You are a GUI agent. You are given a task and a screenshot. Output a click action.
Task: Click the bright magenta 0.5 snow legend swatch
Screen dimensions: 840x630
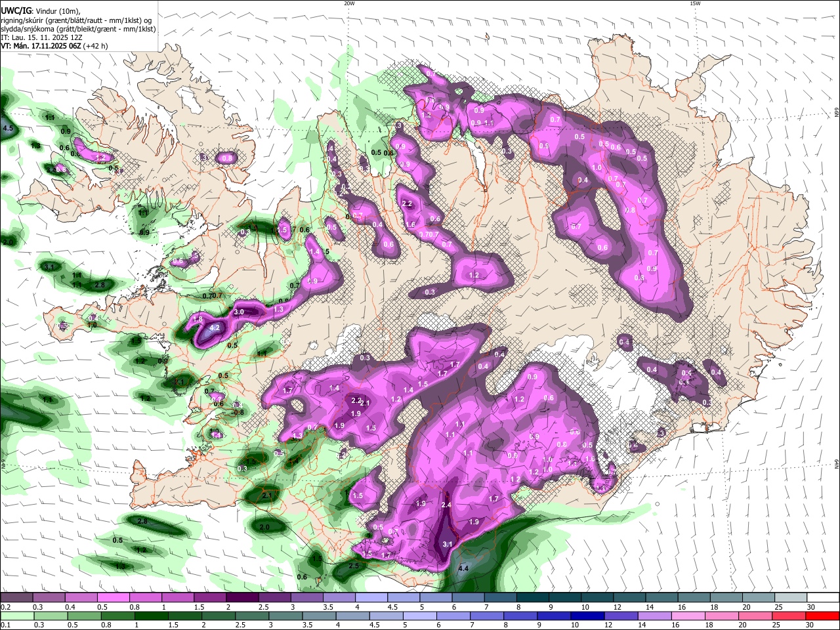coord(112,597)
